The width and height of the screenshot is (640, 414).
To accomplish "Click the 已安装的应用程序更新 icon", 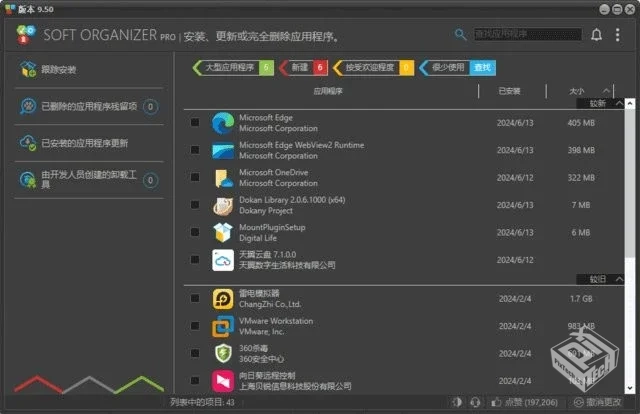I will [x=28, y=143].
